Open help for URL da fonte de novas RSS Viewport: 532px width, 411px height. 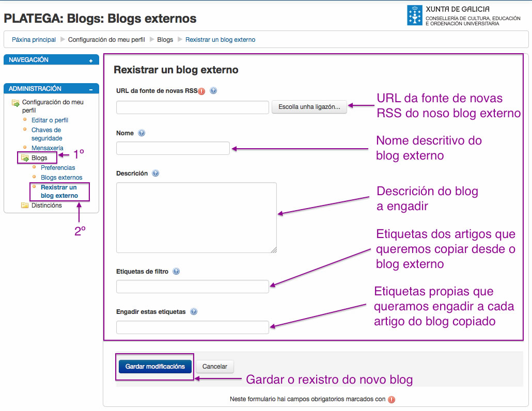(x=213, y=90)
